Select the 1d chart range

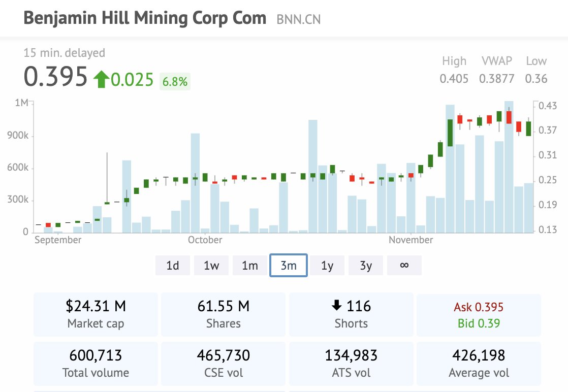pos(172,266)
